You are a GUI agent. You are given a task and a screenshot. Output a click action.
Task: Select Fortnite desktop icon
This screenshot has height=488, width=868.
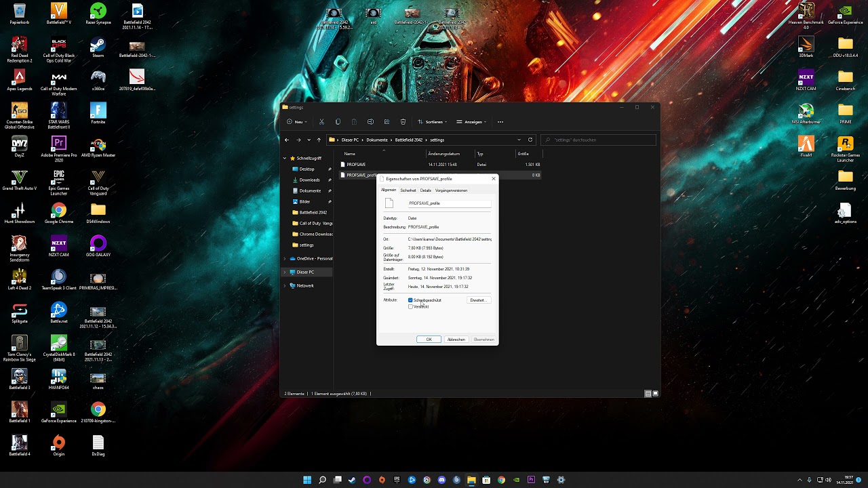click(x=98, y=113)
